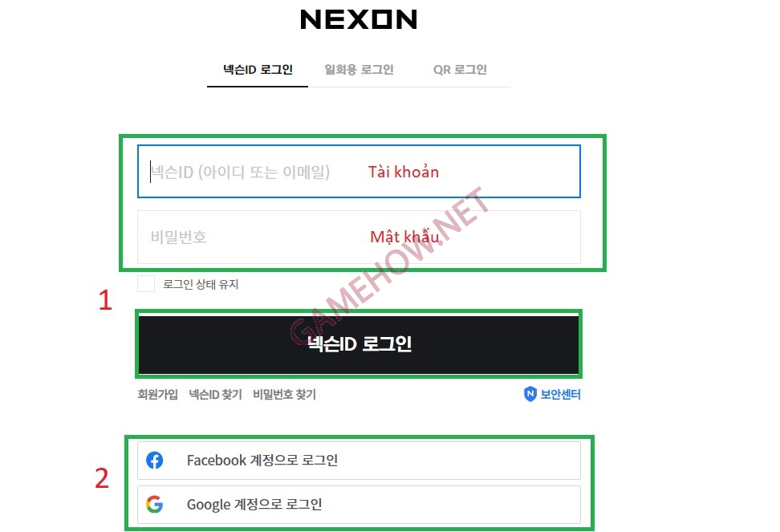This screenshot has height=532, width=780.
Task: Focus the 넥슨ID account input field
Action: (x=359, y=171)
